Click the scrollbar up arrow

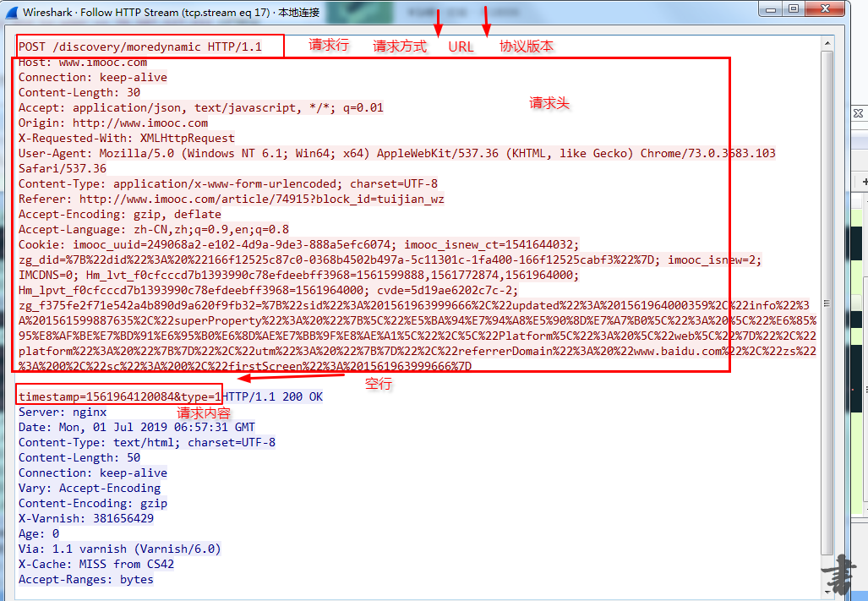(x=827, y=43)
